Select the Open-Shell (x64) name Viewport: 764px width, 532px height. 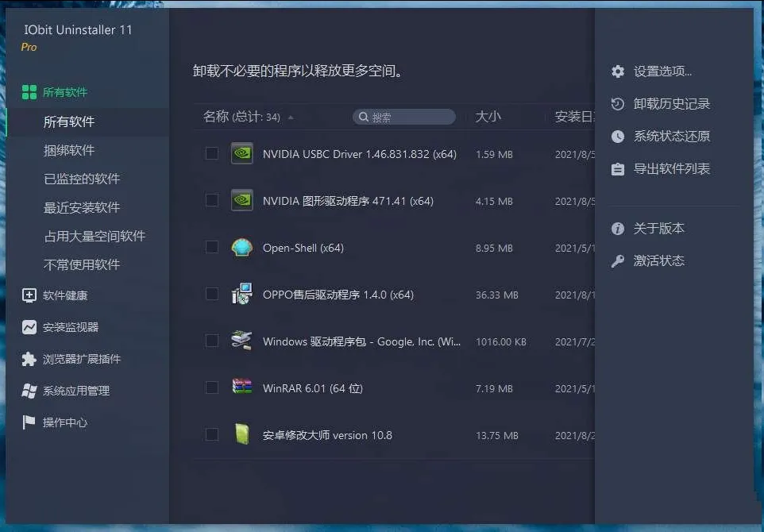[303, 248]
